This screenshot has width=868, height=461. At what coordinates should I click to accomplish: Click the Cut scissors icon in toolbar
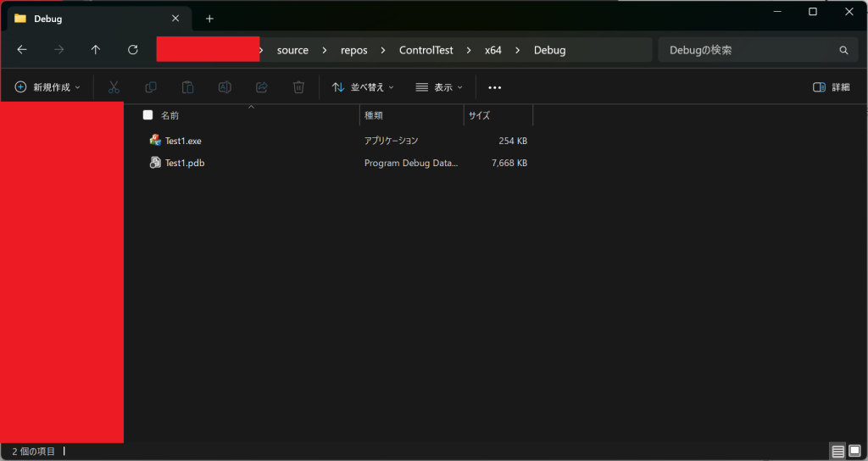click(x=114, y=87)
